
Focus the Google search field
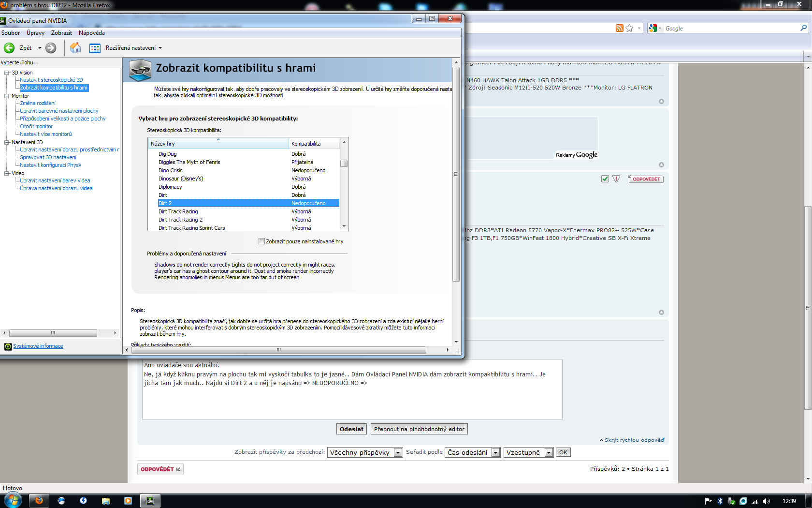tap(731, 29)
